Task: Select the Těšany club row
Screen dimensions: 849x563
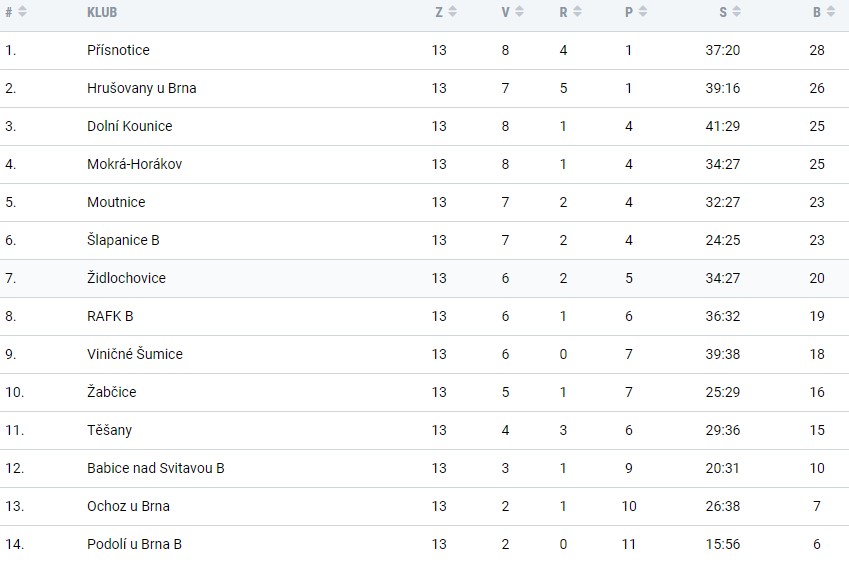Action: [x=424, y=430]
